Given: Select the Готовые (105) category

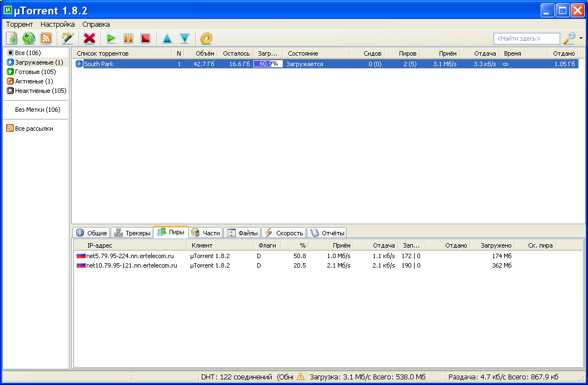Looking at the screenshot, I should pos(31,72).
